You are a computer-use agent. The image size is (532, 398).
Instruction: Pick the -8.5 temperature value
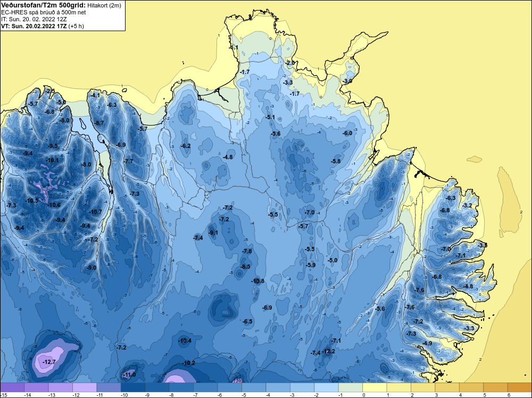(x=245, y=267)
